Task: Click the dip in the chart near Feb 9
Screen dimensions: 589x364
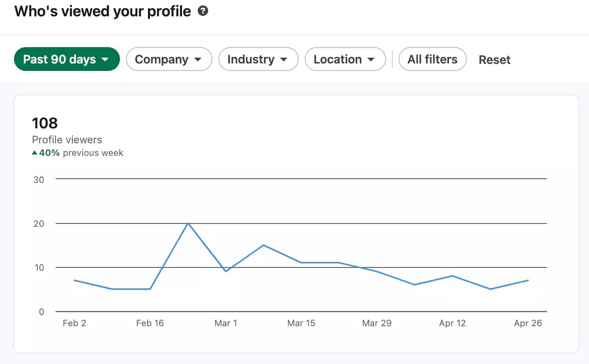Action: coord(112,288)
